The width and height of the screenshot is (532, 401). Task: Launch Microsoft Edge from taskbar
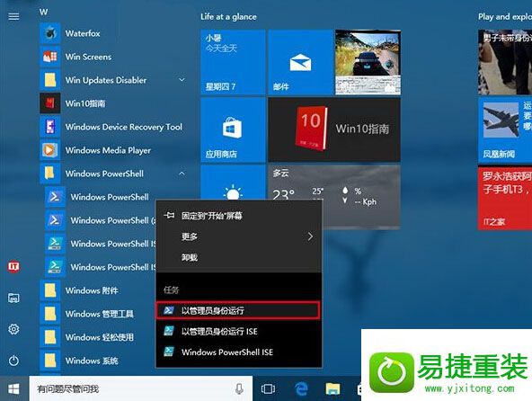pyautogui.click(x=301, y=389)
